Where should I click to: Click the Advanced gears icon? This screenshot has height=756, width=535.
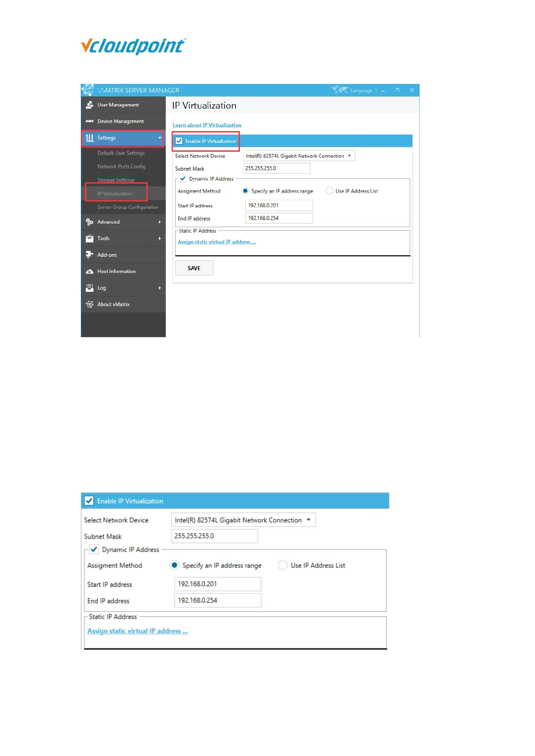point(89,222)
